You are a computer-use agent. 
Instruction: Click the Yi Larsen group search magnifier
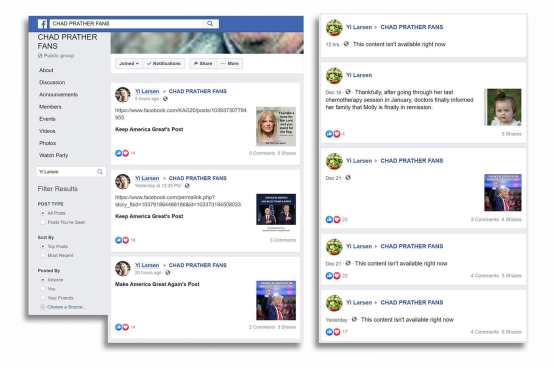point(100,172)
